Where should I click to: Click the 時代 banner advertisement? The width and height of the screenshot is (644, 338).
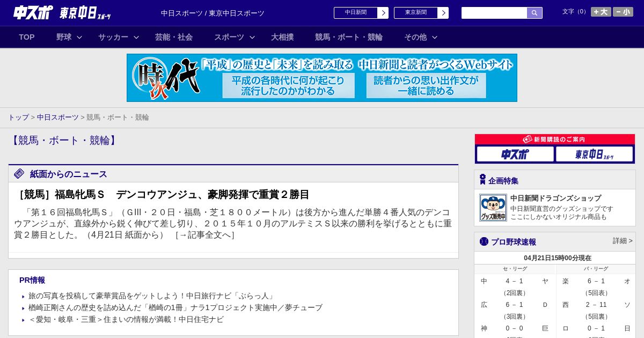pyautogui.click(x=322, y=78)
